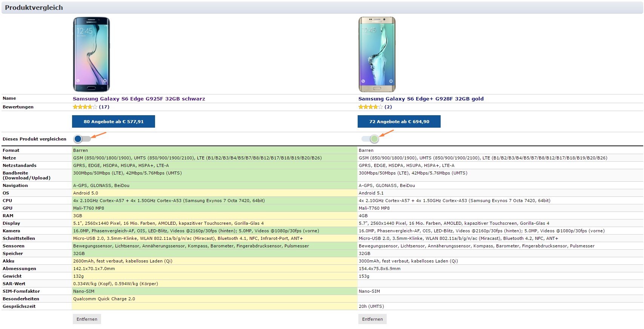The width and height of the screenshot is (644, 329).
Task: Click the gold Galaxy S6 Edge+ product image
Action: click(377, 54)
